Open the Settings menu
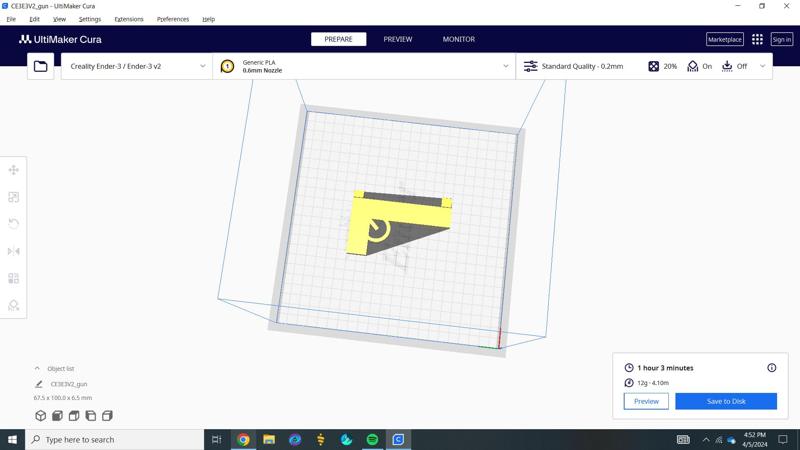This screenshot has height=450, width=800. (90, 19)
